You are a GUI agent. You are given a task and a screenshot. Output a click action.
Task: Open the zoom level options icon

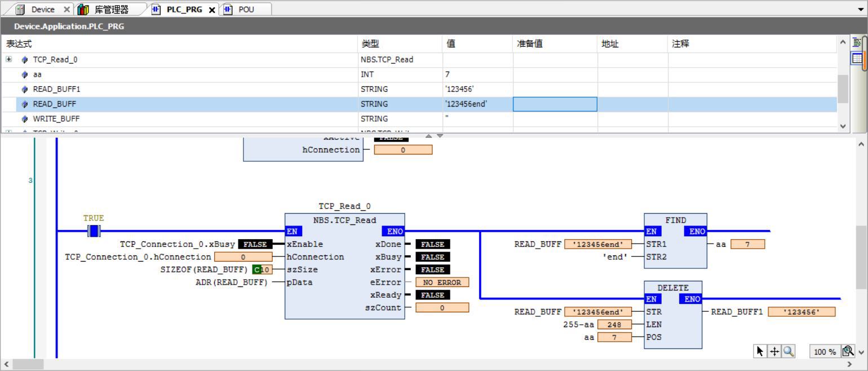848,351
